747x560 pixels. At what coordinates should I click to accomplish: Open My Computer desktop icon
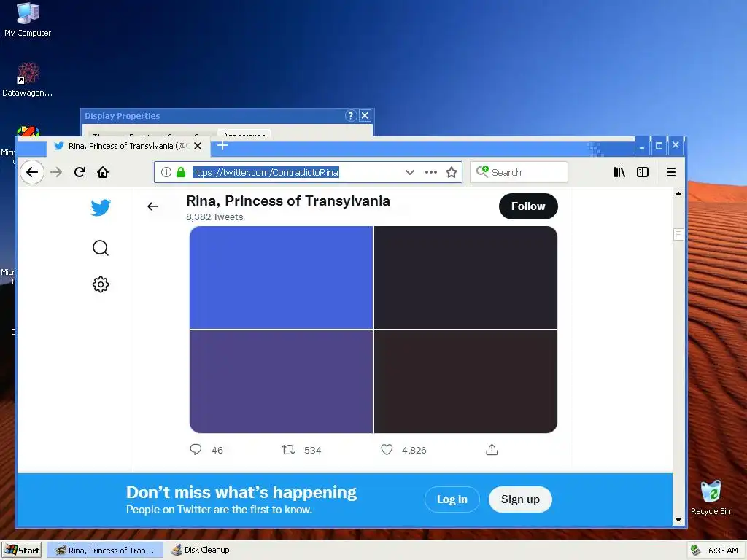(28, 20)
